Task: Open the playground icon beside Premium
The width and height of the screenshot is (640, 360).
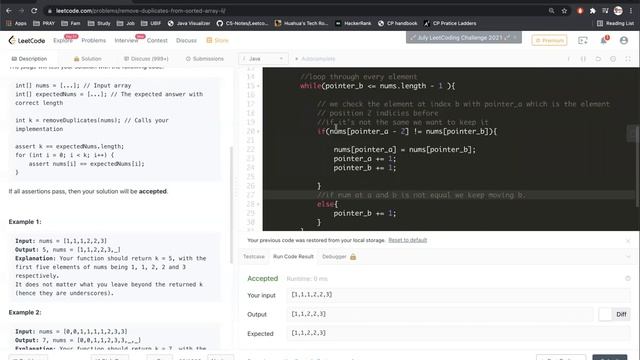Action: click(x=583, y=40)
